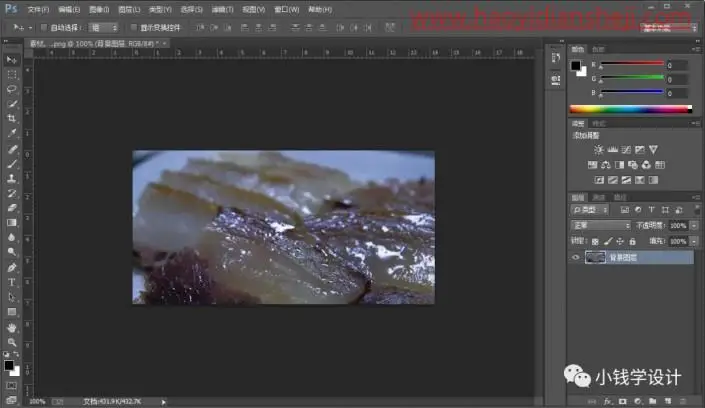
Task: Toggle lock position in the Layers panel
Action: 620,242
